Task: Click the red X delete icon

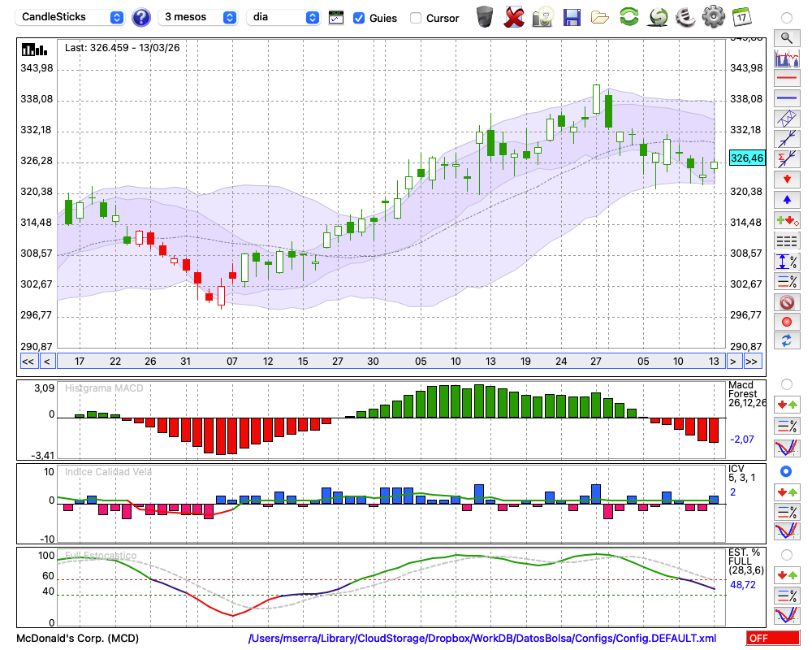Action: coord(514,17)
